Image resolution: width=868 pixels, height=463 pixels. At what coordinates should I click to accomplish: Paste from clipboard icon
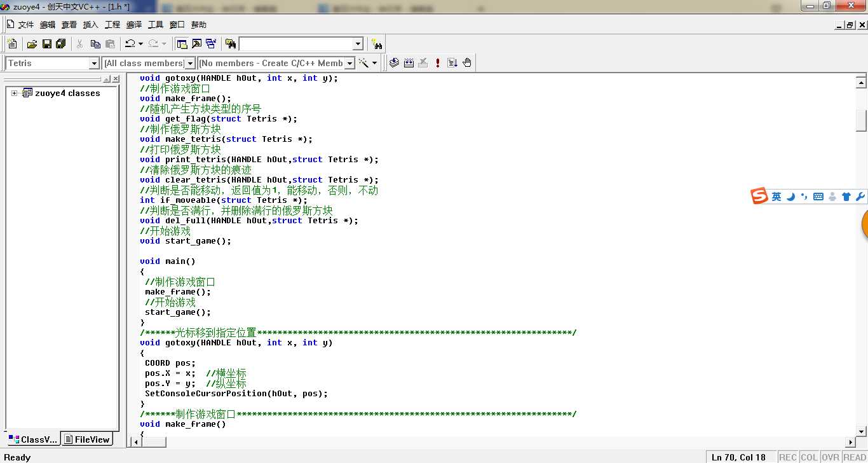coord(111,44)
